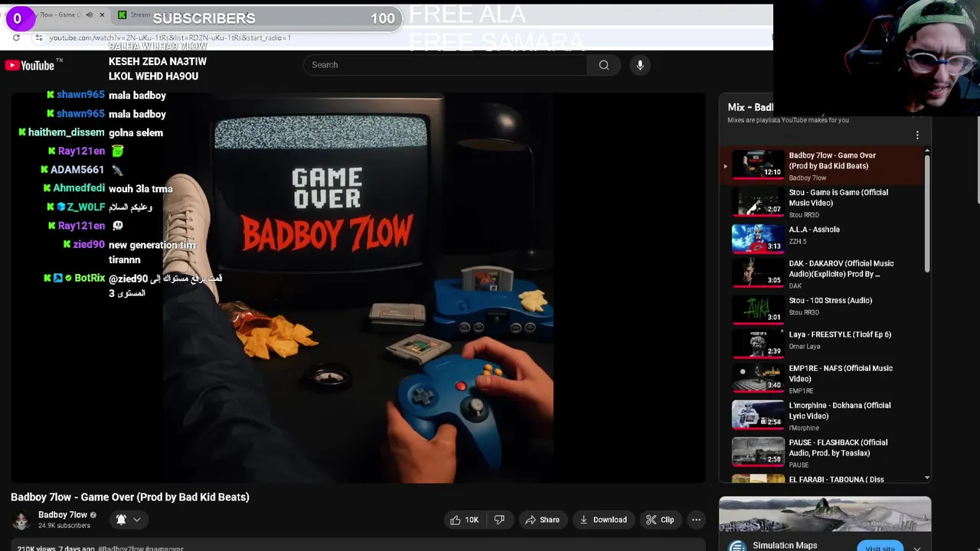This screenshot has width=980, height=551.
Task: Close the Badboy 7low browser tab
Action: (x=102, y=15)
